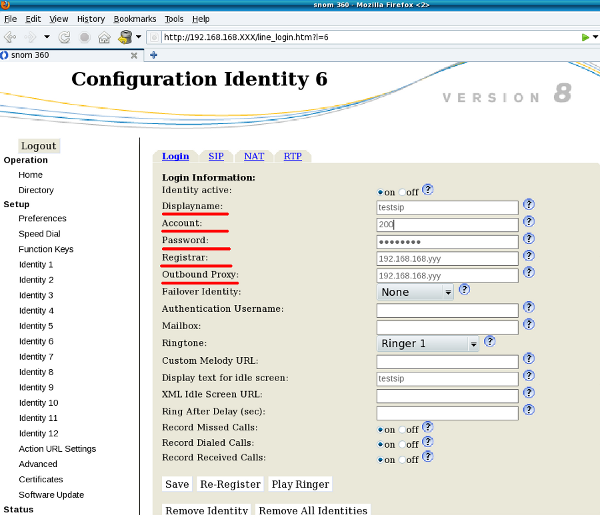Open help icon beside Authentication Username
Viewport: 600px width, 519px height.
point(529,307)
